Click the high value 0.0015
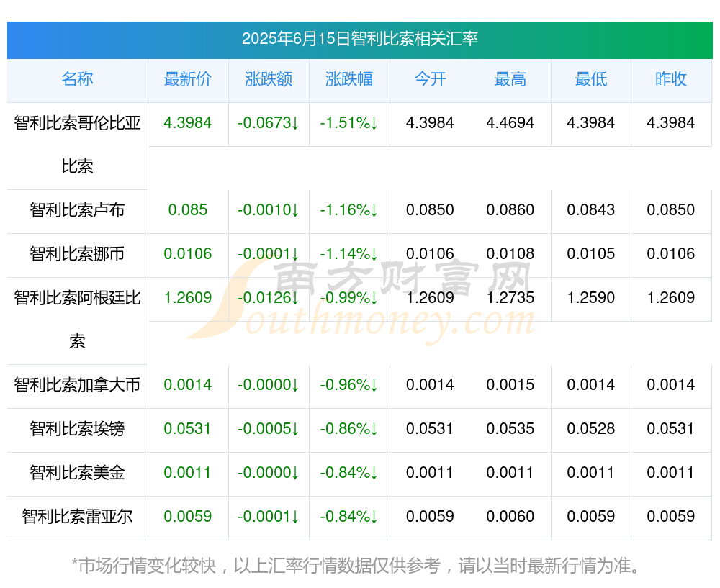Screen dimensions: 720x588 click(x=510, y=385)
